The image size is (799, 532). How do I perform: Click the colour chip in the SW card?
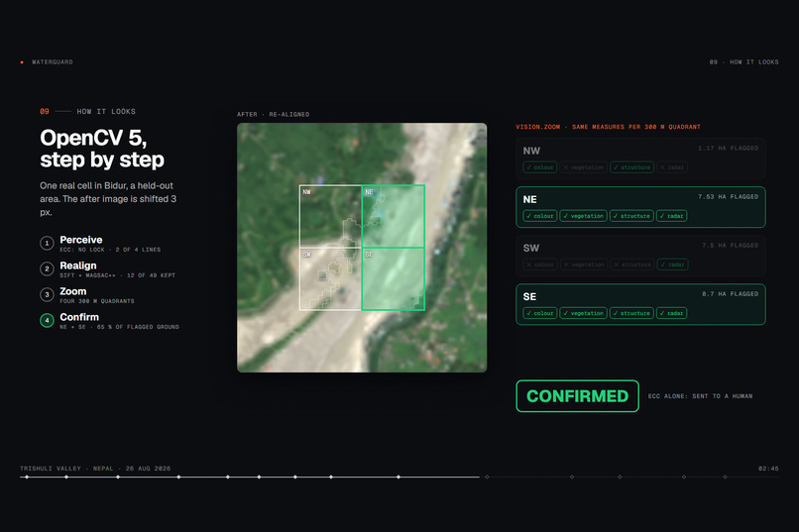pyautogui.click(x=539, y=265)
